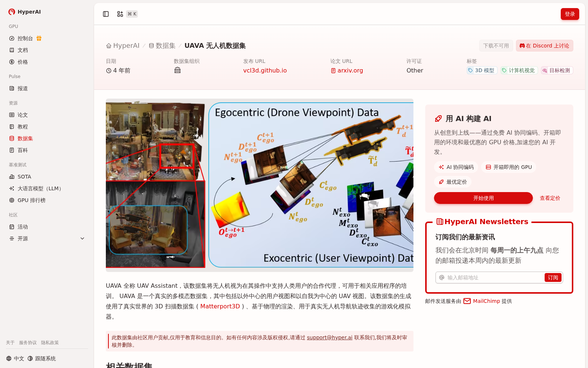Go to 数据集 breadcrumb link
Screen dimensions: 588x368
tap(162, 46)
